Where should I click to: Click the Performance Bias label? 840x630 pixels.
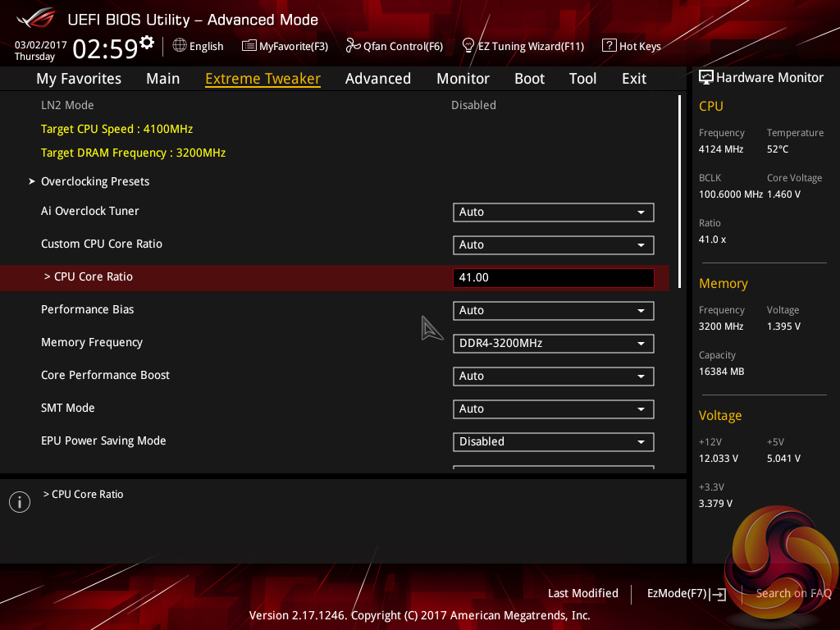click(87, 309)
